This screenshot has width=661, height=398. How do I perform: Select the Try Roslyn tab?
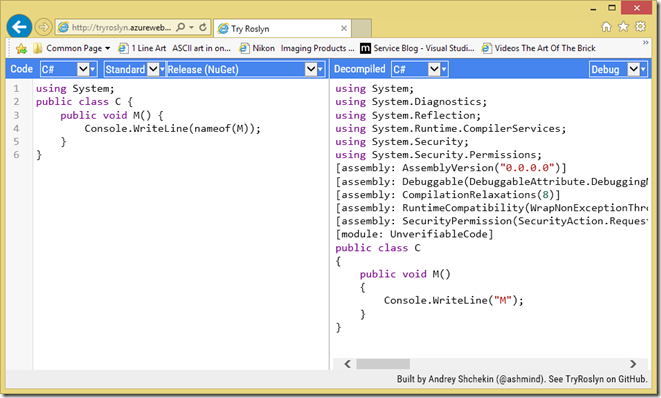pyautogui.click(x=282, y=28)
